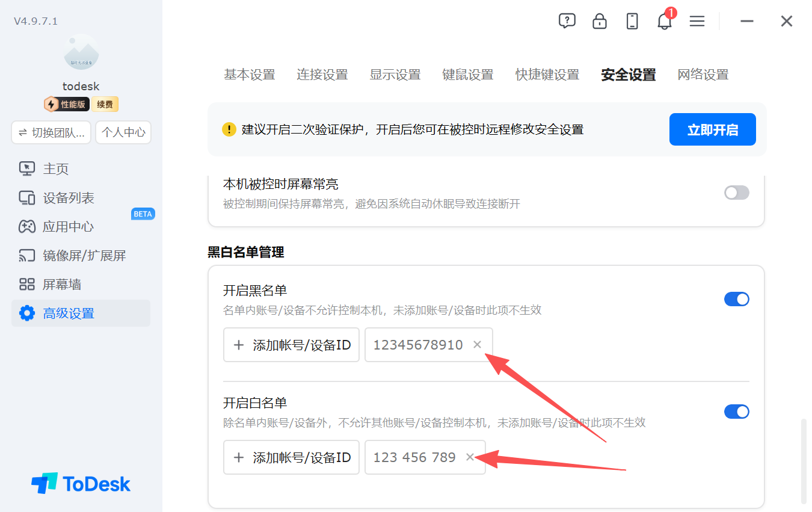
Task: Remove 123 456 789 from the whitelist
Action: (x=470, y=457)
